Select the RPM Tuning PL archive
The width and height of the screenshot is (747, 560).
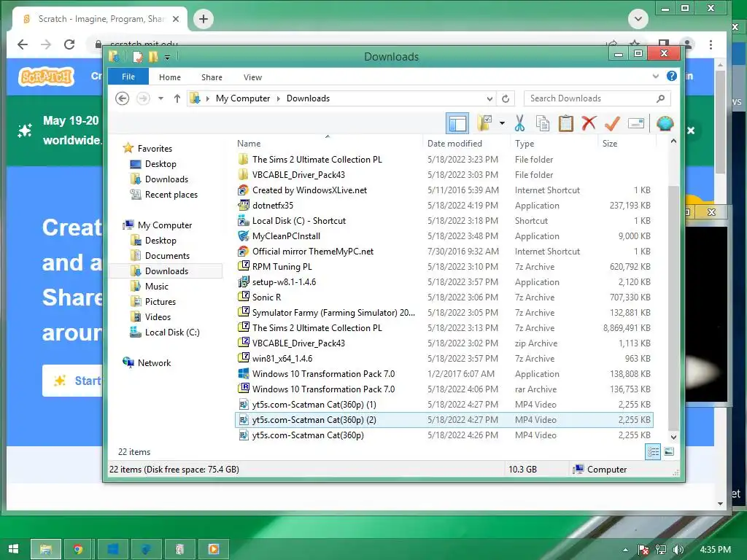point(282,267)
